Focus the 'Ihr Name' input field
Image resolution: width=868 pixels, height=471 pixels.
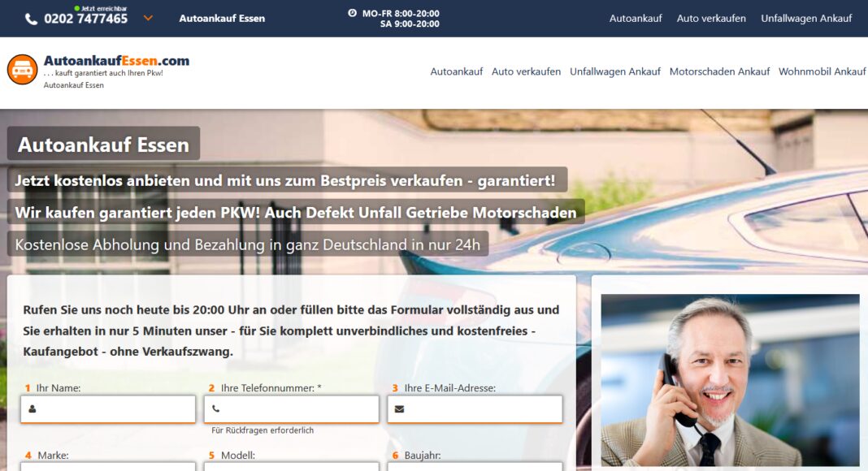[x=108, y=409]
